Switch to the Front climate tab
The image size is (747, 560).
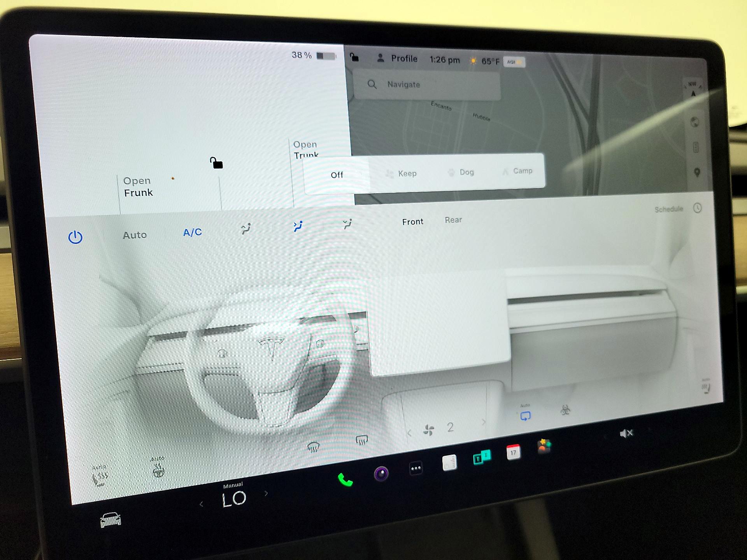[412, 222]
